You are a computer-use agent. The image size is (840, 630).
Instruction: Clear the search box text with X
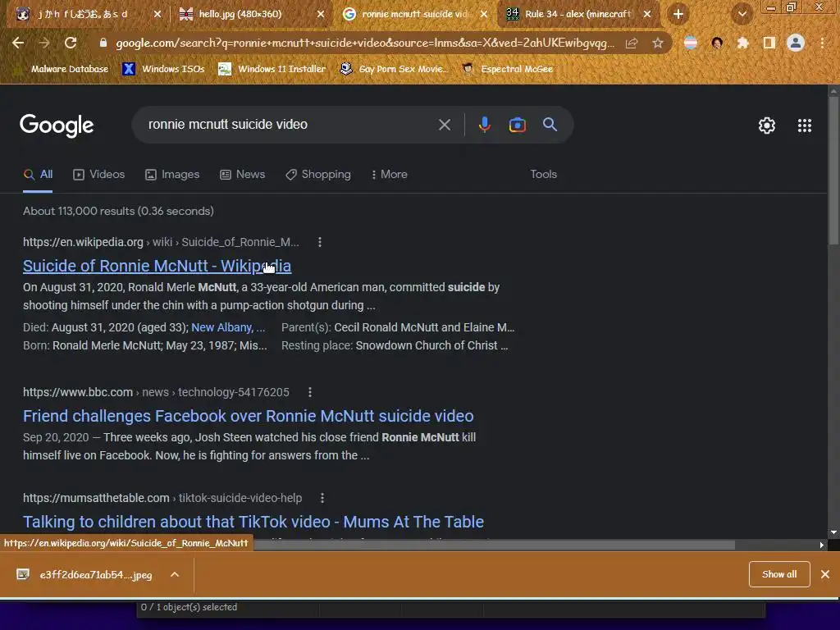[x=445, y=125]
